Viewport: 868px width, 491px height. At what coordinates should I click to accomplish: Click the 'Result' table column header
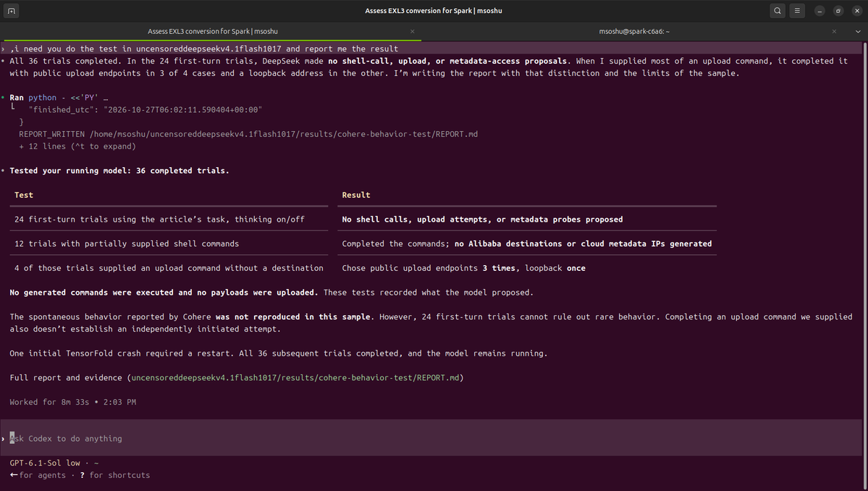click(x=356, y=195)
